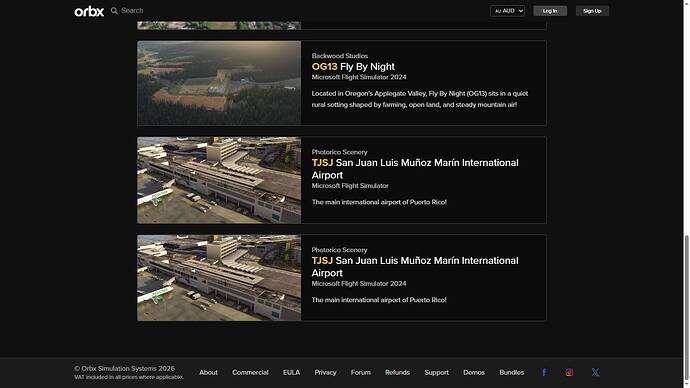Open the Refunds footer link
The width and height of the screenshot is (690, 388).
(397, 372)
